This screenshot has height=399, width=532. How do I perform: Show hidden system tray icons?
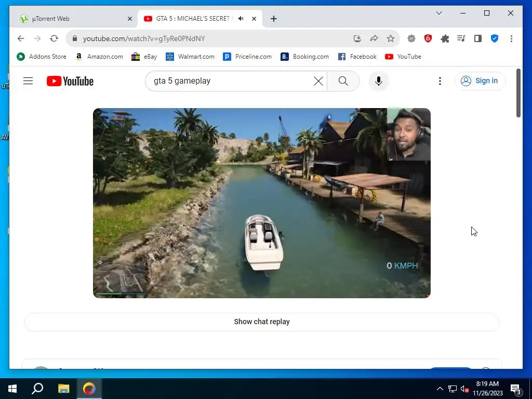(x=440, y=389)
